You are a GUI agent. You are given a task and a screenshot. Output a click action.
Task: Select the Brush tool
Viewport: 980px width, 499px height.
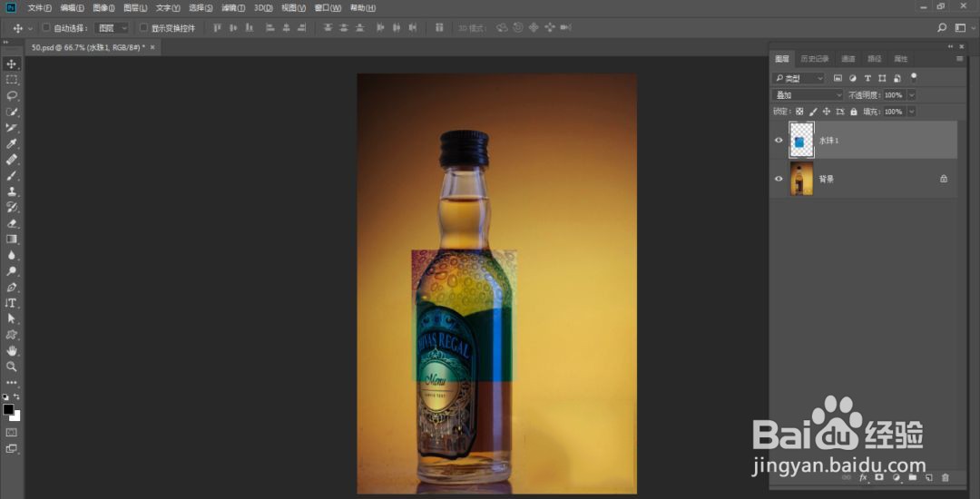[11, 175]
